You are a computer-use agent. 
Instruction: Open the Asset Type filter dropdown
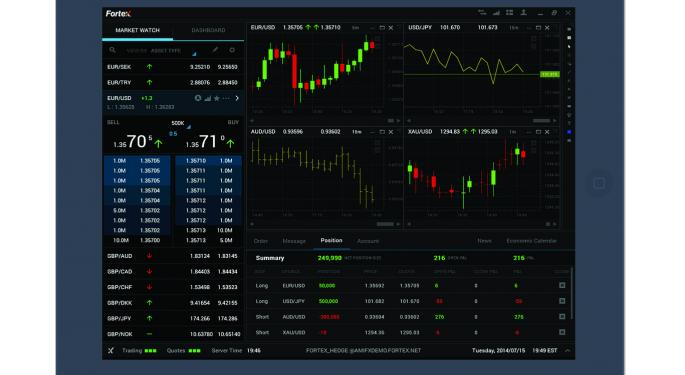(x=173, y=51)
